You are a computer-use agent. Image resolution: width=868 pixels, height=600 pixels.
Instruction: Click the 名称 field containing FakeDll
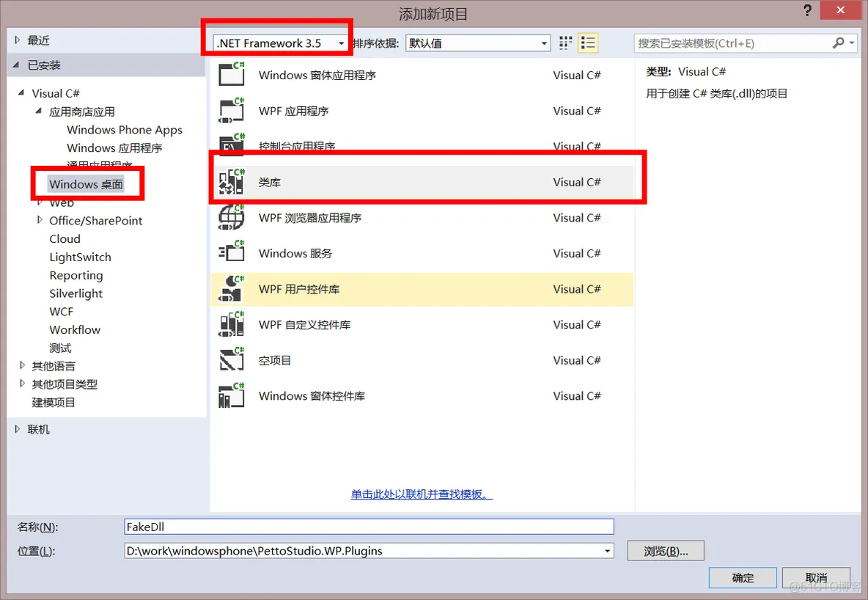coord(369,527)
